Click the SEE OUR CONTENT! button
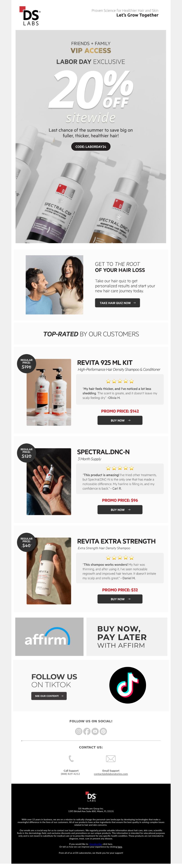 coord(49,696)
